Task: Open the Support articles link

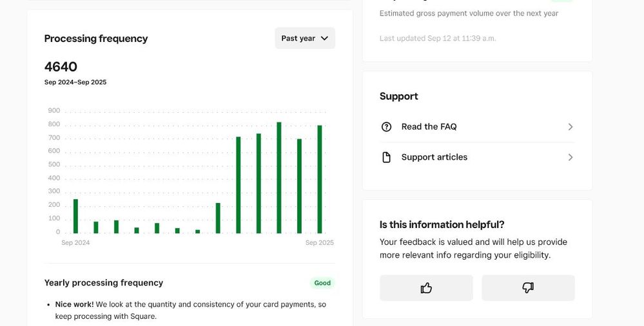Action: 434,157
